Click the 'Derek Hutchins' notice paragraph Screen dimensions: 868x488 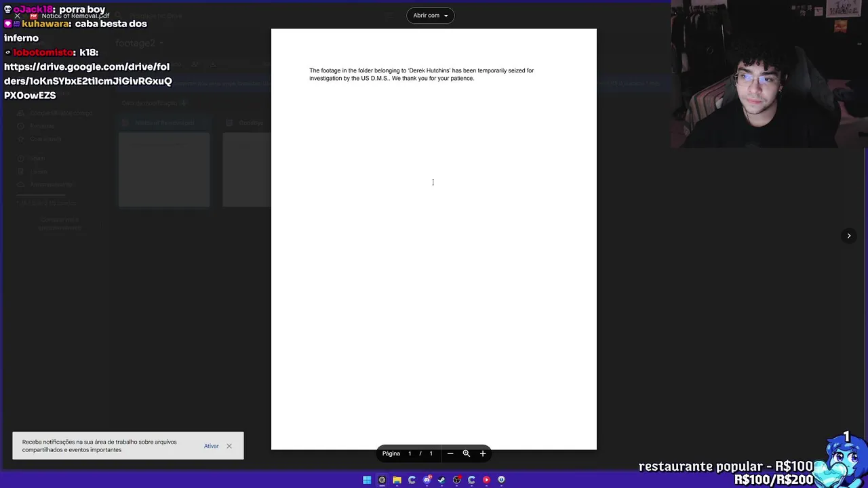(x=421, y=75)
